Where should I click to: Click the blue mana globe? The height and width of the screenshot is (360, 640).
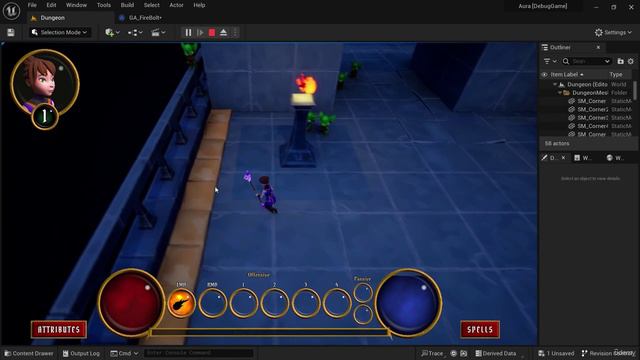click(408, 302)
